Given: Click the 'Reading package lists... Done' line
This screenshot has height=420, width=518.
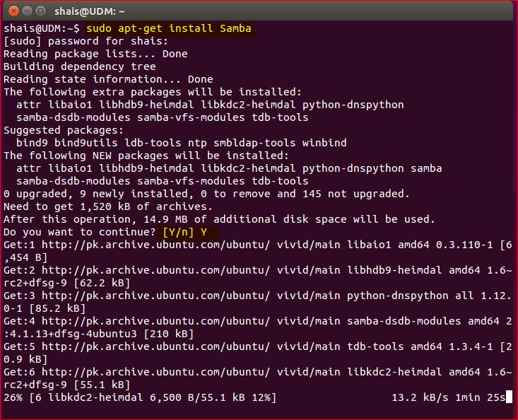Looking at the screenshot, I should (95, 54).
